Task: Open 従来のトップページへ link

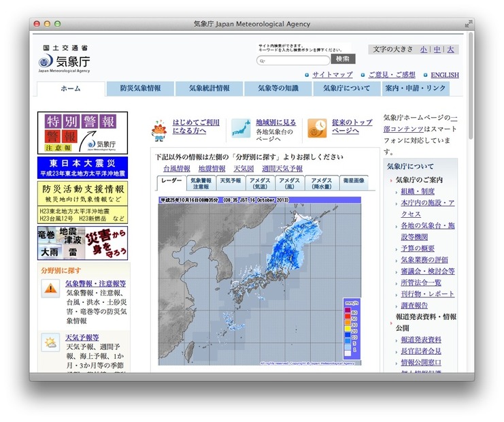Action: 352,127
